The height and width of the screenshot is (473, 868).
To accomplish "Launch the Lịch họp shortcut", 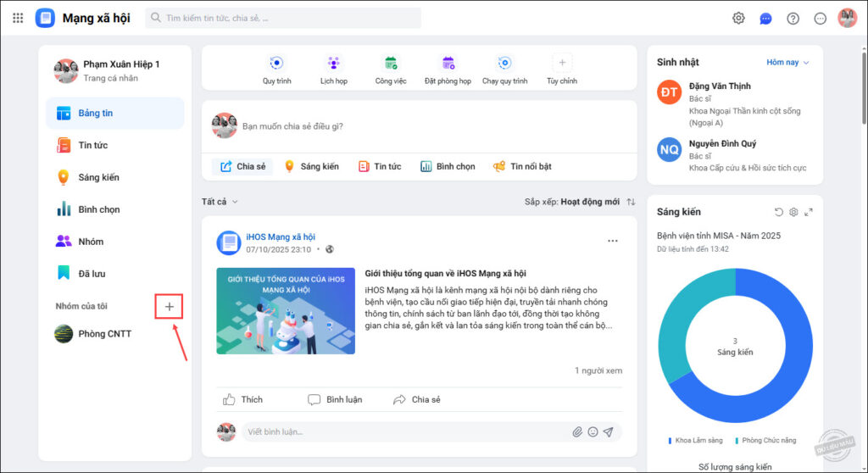I will [x=334, y=70].
